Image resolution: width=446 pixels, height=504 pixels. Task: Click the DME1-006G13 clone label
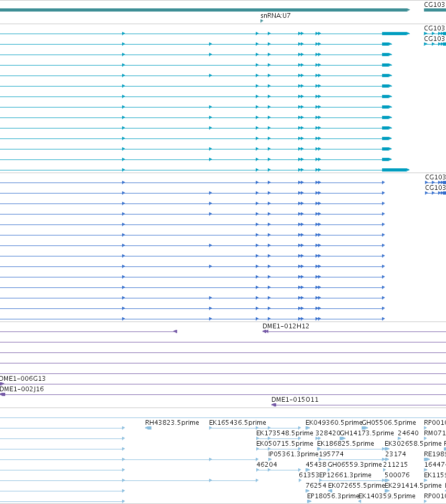click(23, 379)
